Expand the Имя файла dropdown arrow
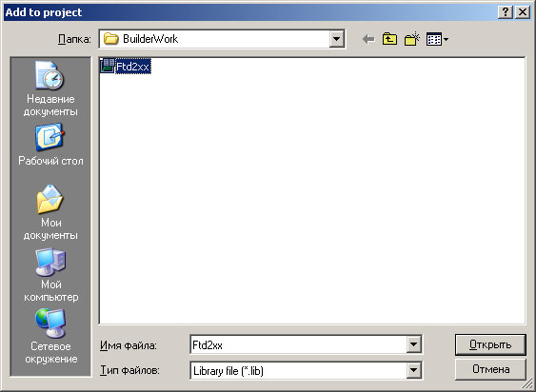The width and height of the screenshot is (536, 392). (413, 344)
